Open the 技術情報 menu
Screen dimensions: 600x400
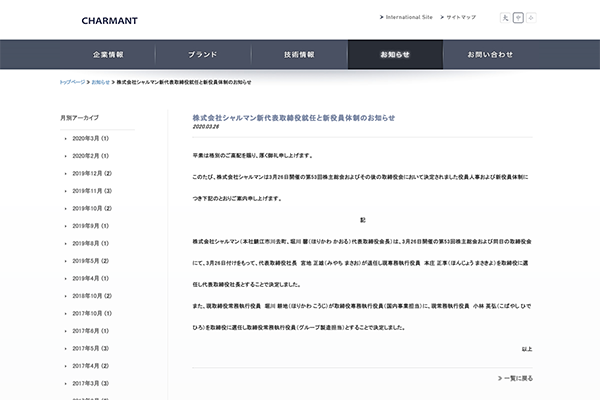pos(299,54)
